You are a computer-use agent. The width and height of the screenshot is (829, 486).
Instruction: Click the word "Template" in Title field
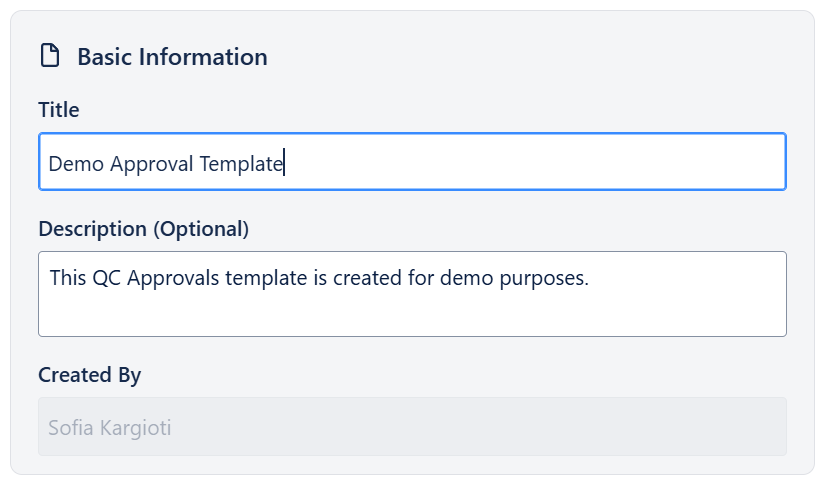[241, 163]
